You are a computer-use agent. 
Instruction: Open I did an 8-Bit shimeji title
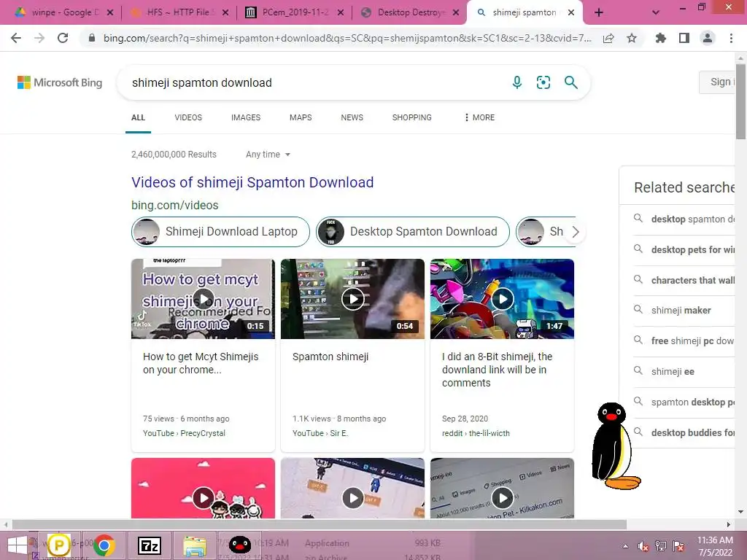[498, 370]
